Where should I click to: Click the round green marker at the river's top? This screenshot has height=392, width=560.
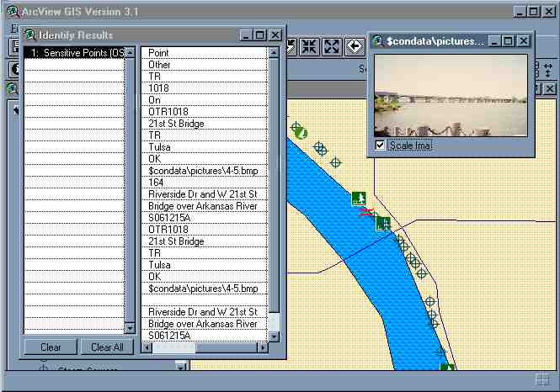pos(301,134)
